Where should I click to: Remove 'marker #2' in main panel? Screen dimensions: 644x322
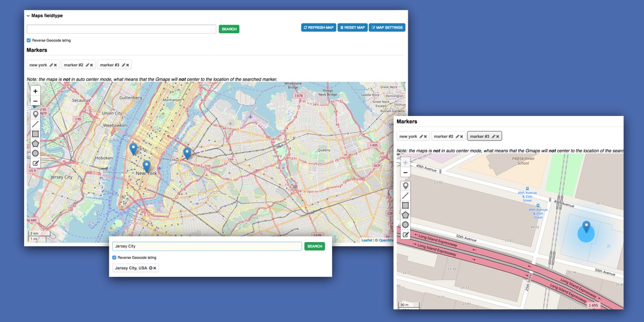pos(91,65)
